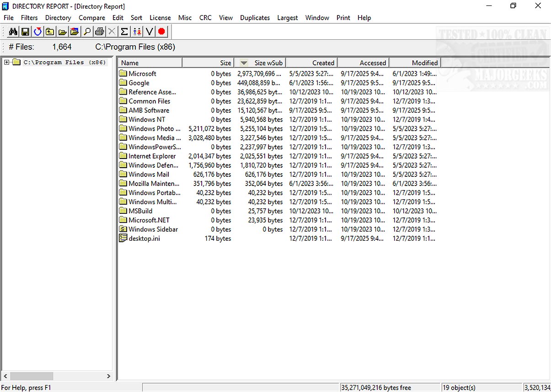Click the open folder toolbar icon
Image resolution: width=551 pixels, height=392 pixels.
[62, 32]
